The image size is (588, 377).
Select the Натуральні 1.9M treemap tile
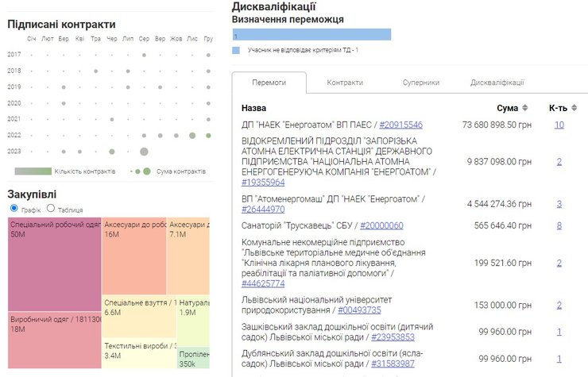pos(193,321)
